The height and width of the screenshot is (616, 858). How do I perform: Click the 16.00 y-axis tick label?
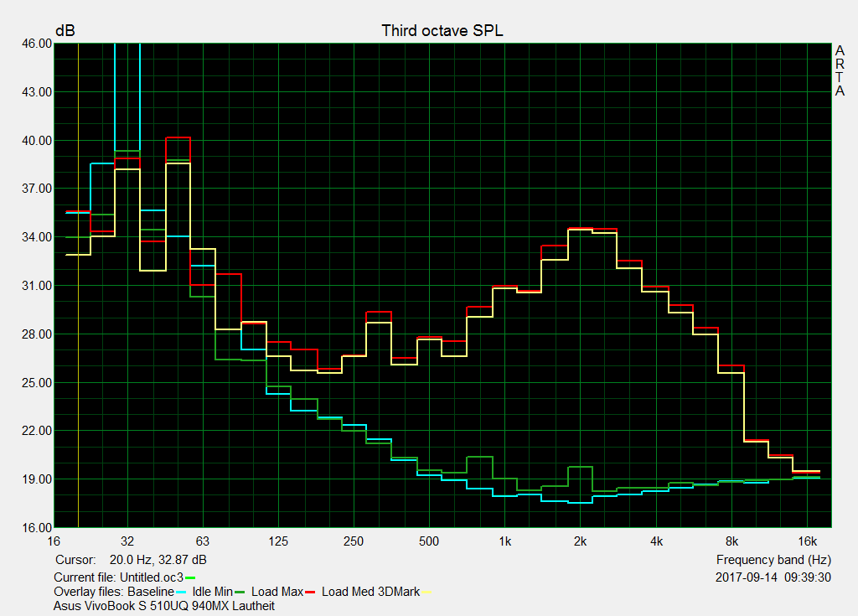35,528
